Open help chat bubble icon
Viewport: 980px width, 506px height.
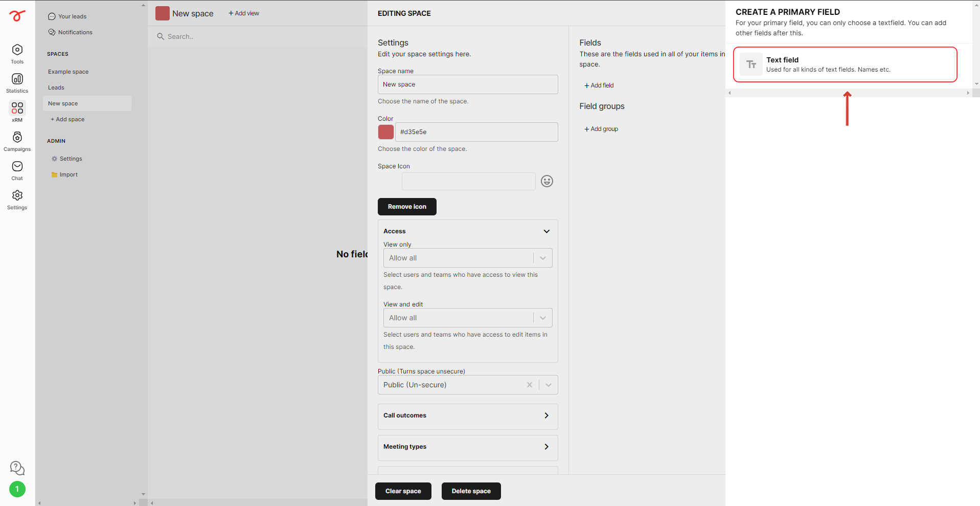coord(17,468)
